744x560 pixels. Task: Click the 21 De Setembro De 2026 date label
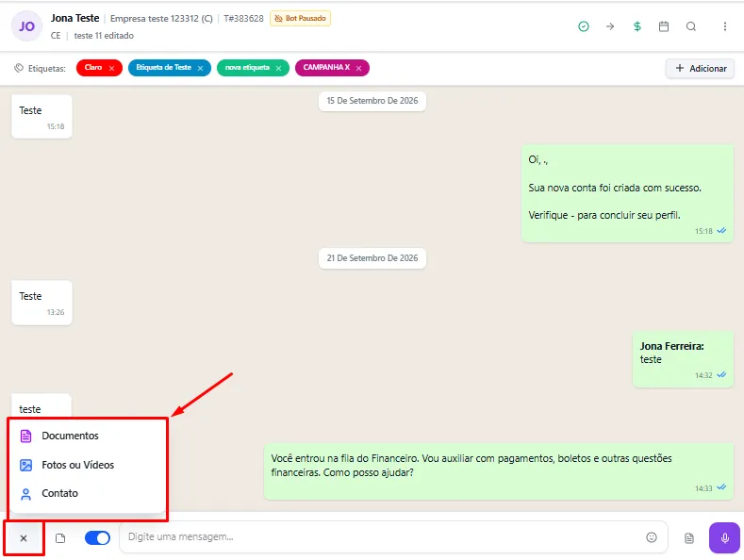click(x=372, y=258)
